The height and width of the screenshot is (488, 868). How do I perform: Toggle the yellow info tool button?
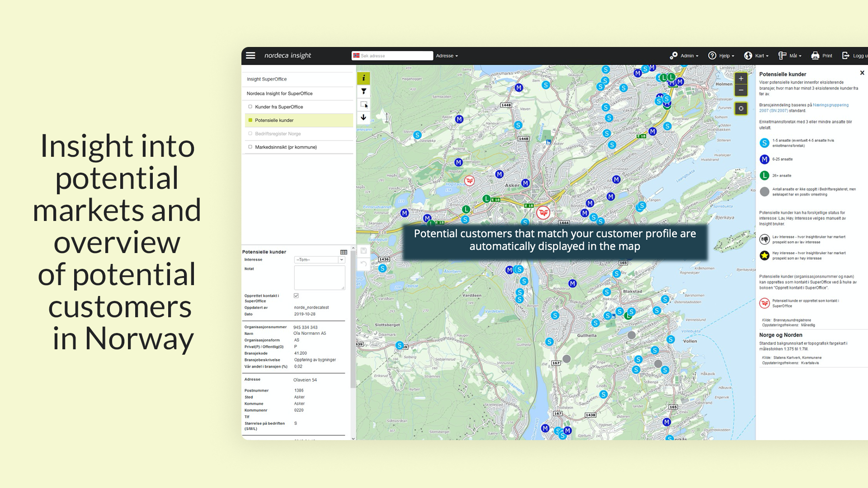tap(363, 78)
